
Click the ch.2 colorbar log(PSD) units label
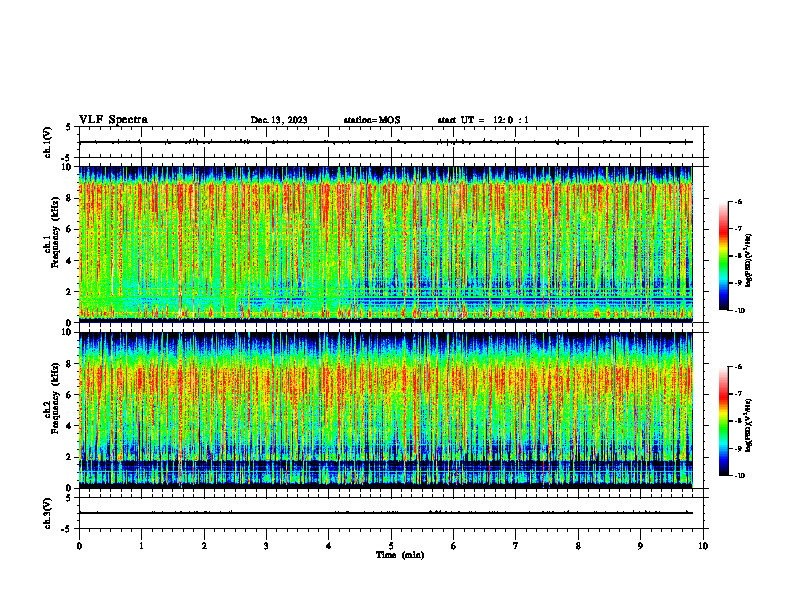pos(749,426)
